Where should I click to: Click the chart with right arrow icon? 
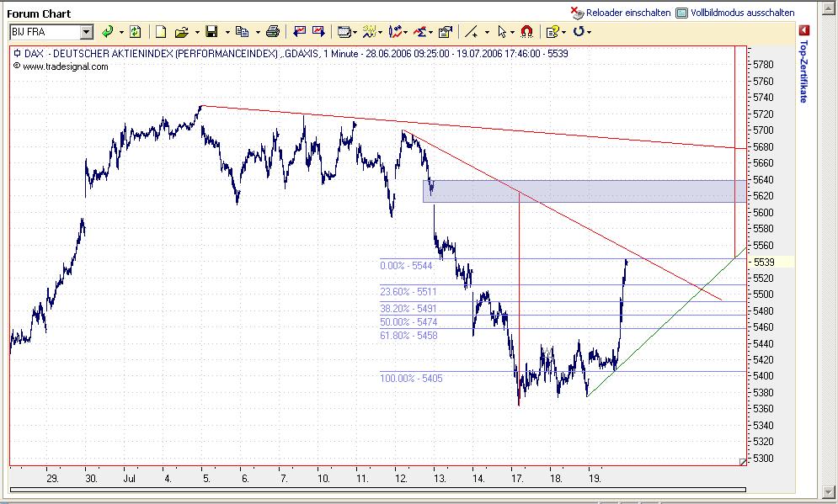click(318, 32)
